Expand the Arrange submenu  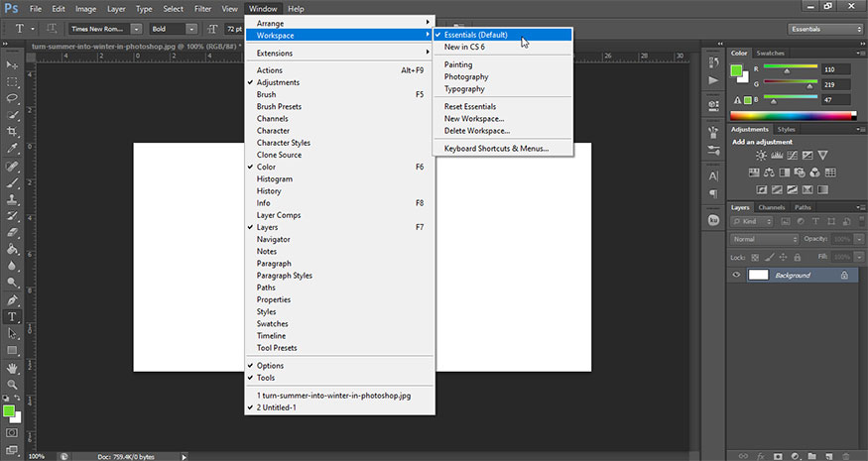click(x=340, y=23)
